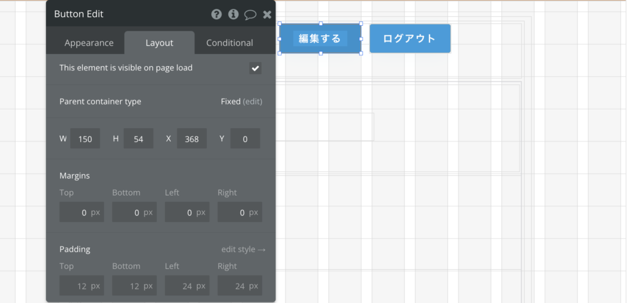Click the Y position input field
644x303 pixels.
(245, 139)
